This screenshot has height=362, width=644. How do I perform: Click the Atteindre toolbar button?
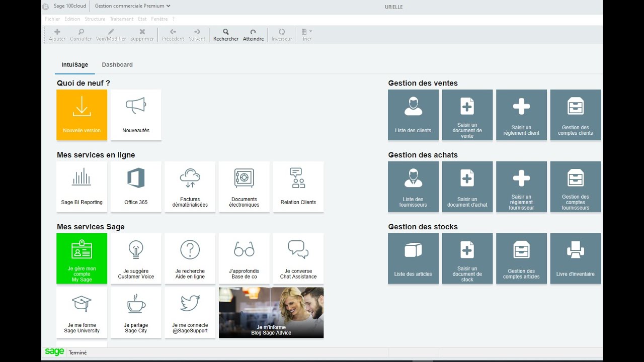pyautogui.click(x=253, y=35)
